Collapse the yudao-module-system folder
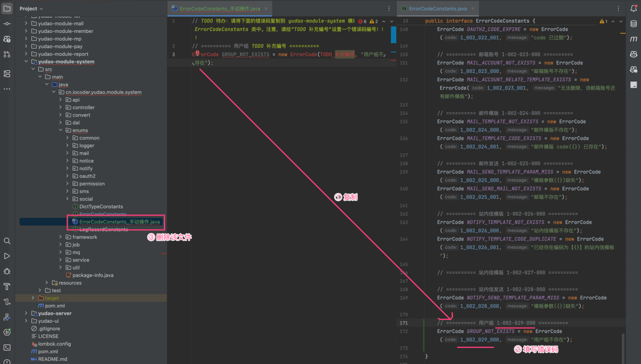 26,61
